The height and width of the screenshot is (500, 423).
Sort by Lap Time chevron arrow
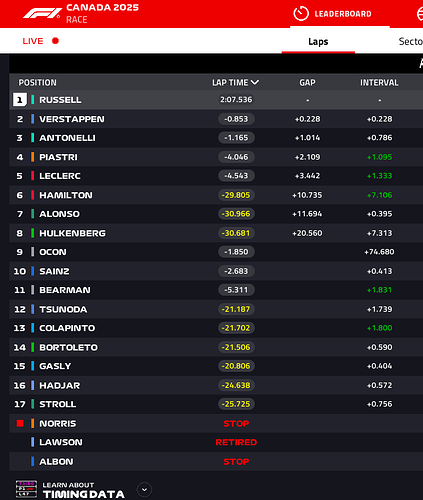pyautogui.click(x=255, y=82)
